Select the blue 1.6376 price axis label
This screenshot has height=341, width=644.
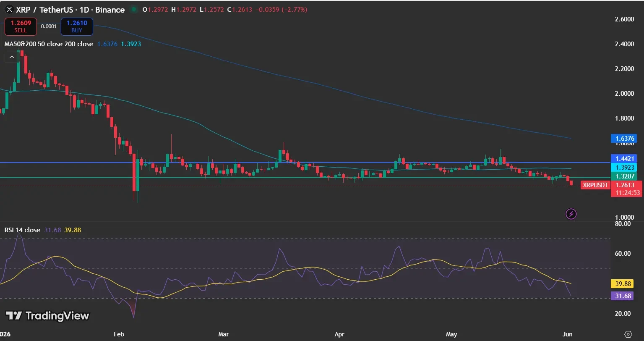(624, 138)
